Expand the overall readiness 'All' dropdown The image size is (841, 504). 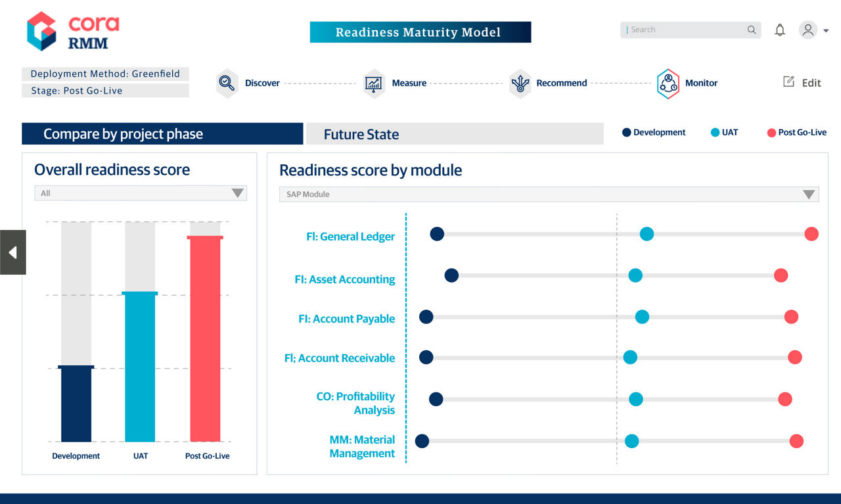pos(141,193)
